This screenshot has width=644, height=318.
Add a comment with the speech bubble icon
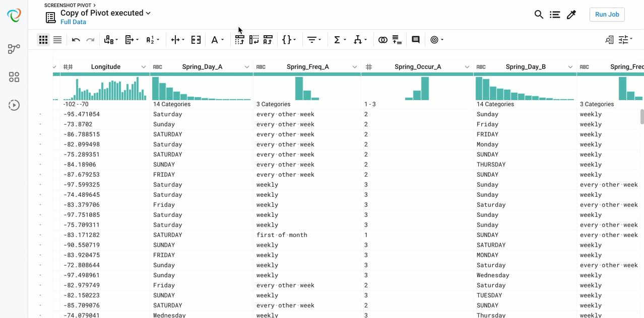pos(416,40)
